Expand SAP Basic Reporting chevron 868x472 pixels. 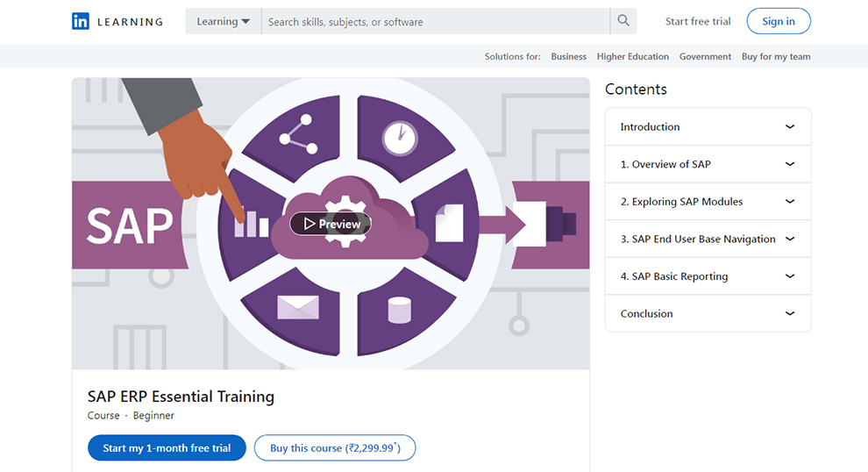790,275
